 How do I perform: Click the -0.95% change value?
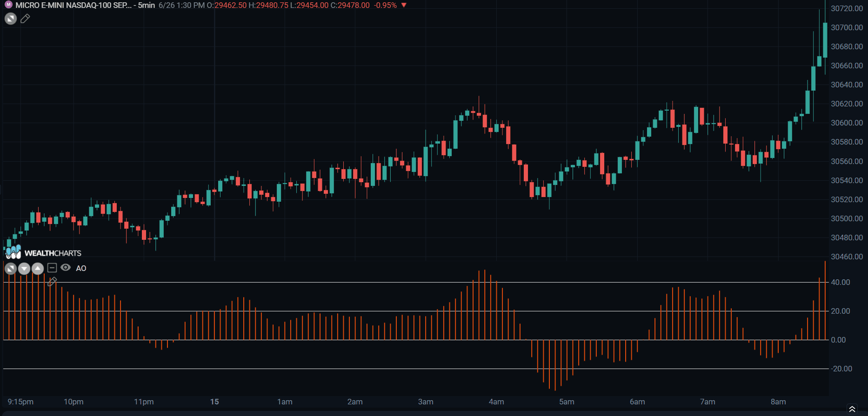(x=385, y=5)
